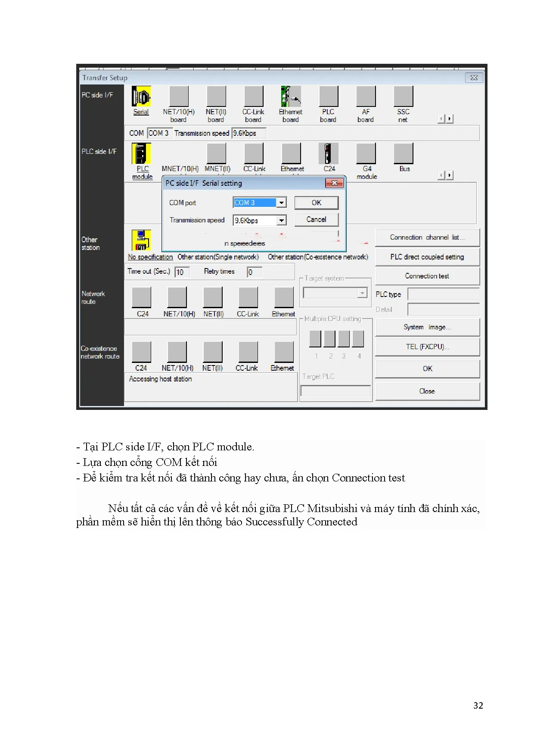This screenshot has height=756, width=534.
Task: Select the Bus icon in PLC side I/F
Action: click(404, 153)
